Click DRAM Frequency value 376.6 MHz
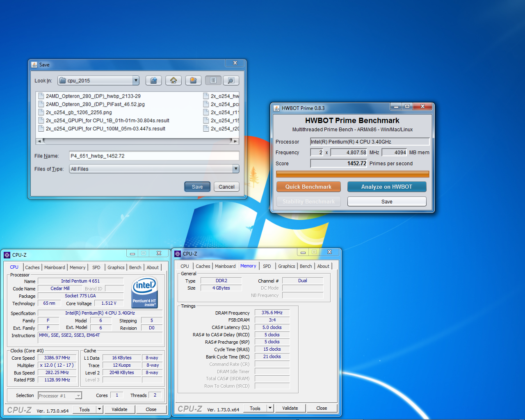This screenshot has width=525, height=420. 272,313
